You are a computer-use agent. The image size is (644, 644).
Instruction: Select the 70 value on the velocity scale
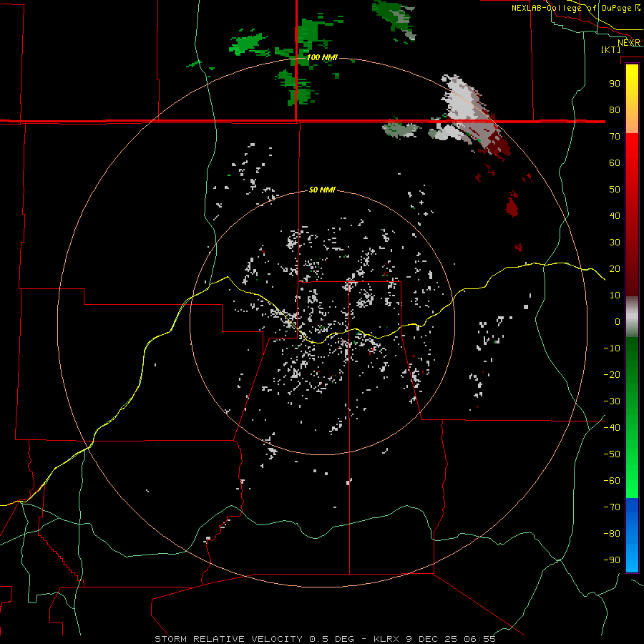615,137
